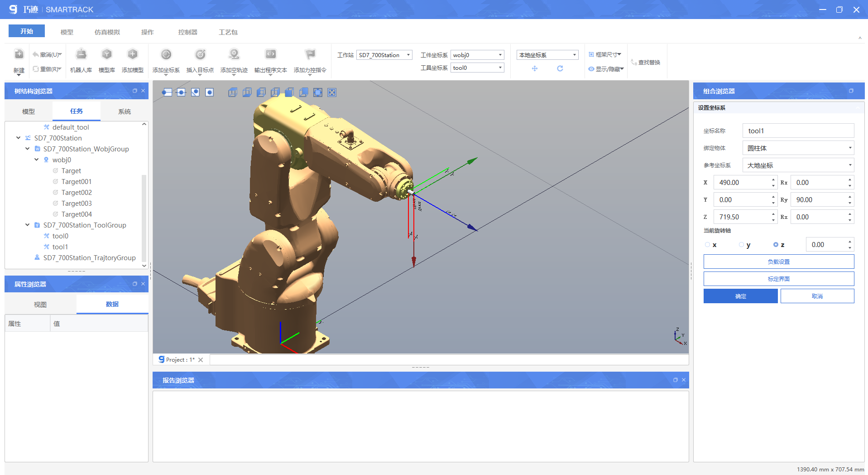The image size is (868, 475).
Task: Click the 插入目标点 insert target icon
Action: (200, 54)
